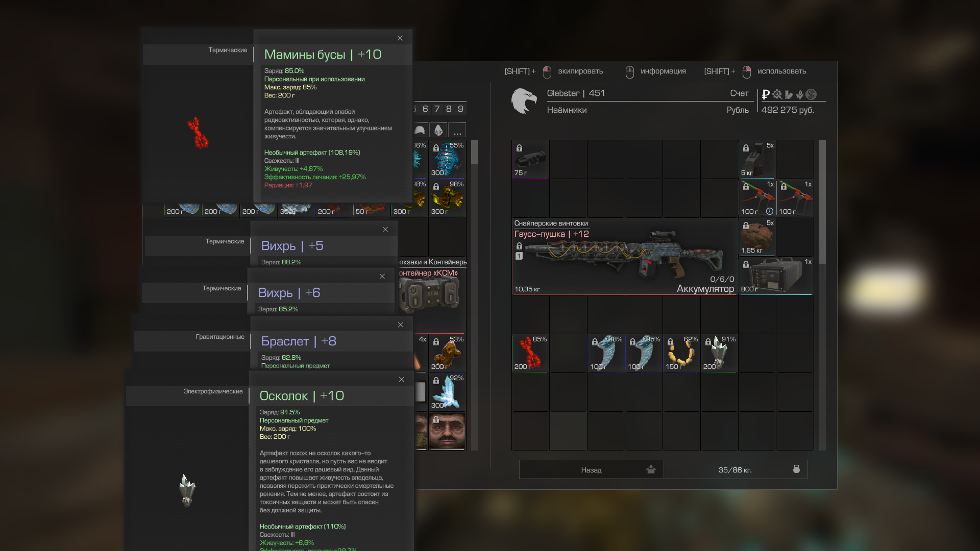Select the crystal shard artifact at 91%
Screen dimensions: 980x551
[x=719, y=354]
